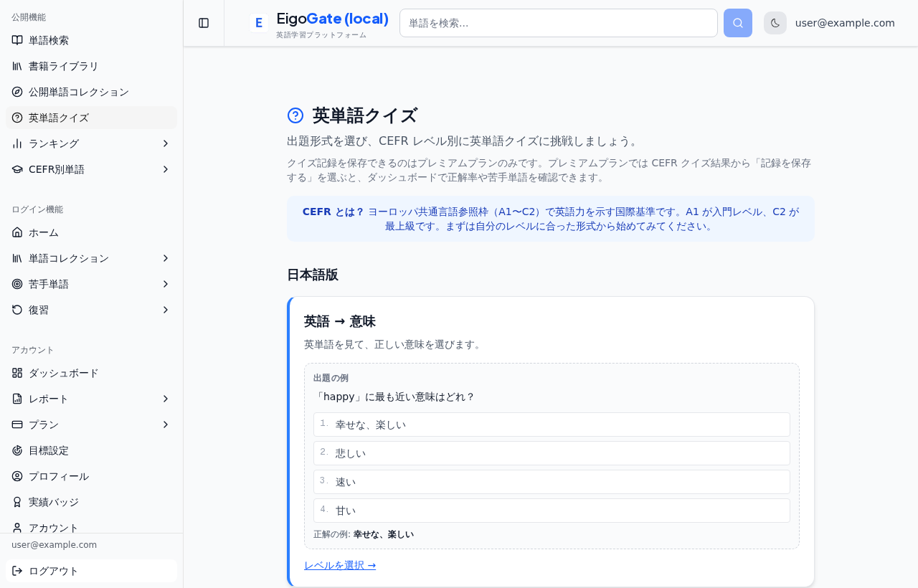
Task: Click the book icon beside 単語検索
Action: point(17,40)
